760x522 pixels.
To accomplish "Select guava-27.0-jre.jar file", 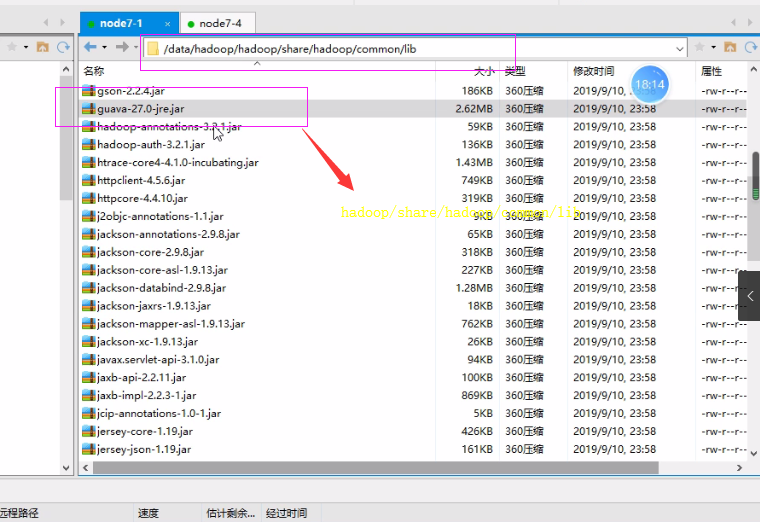I will (141, 109).
